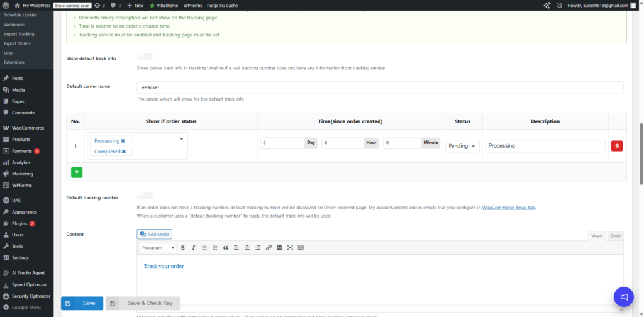This screenshot has width=644, height=317.
Task: Show the toolbar toggle keyboard icon
Action: click(301, 248)
